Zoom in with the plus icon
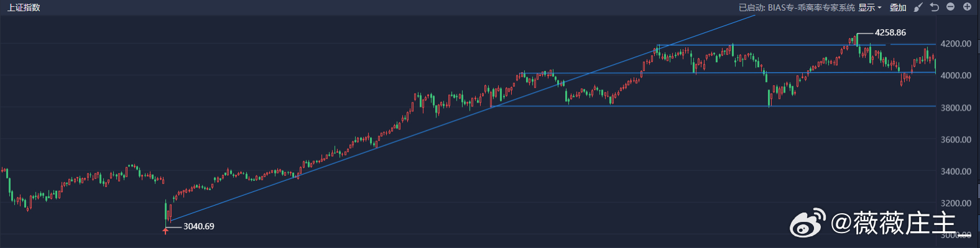 [967, 7]
